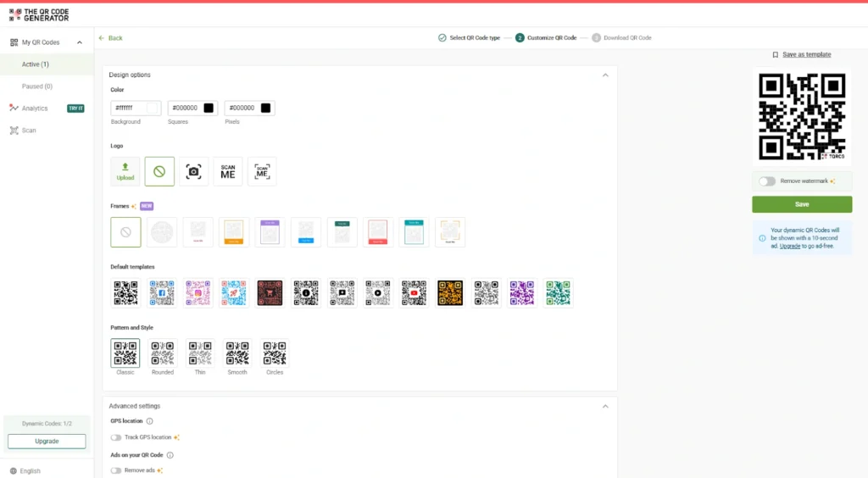Collapse the Design options panel
This screenshot has height=478, width=868.
[605, 75]
